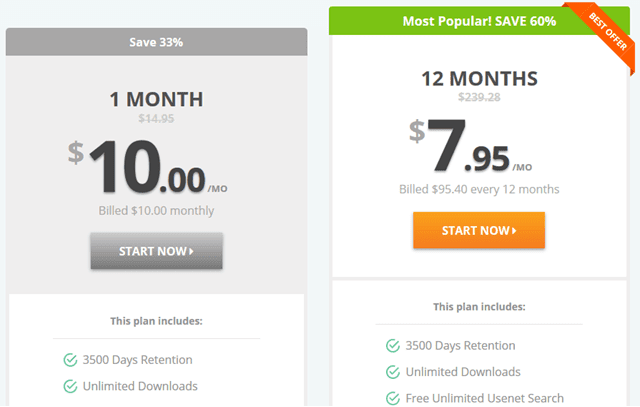Click the crossed-out $239.28 price
The width and height of the screenshot is (640, 407).
pos(479,97)
